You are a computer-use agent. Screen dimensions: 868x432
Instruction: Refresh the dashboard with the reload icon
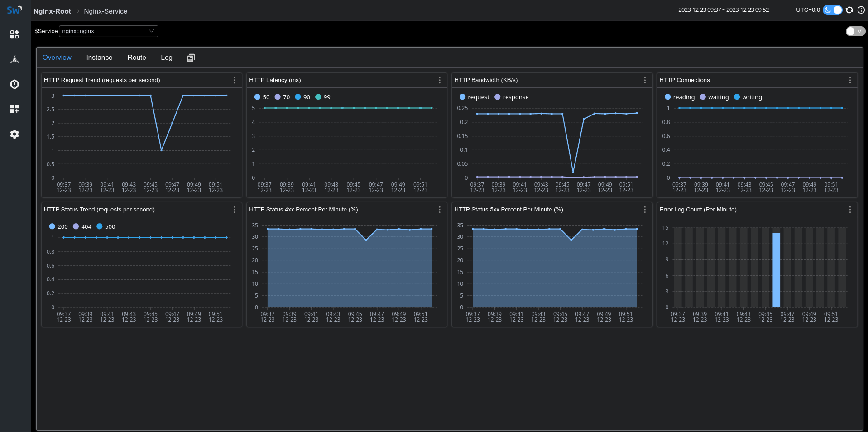(849, 10)
